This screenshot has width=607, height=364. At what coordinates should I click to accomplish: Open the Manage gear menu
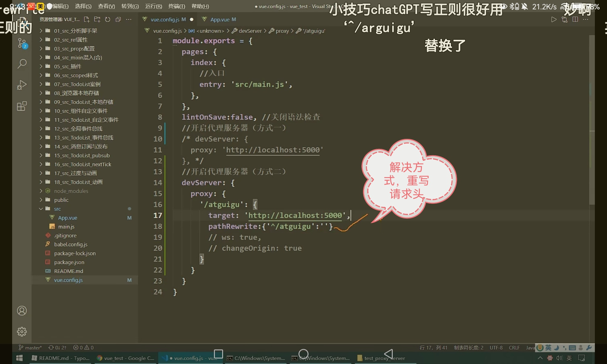pos(22,332)
